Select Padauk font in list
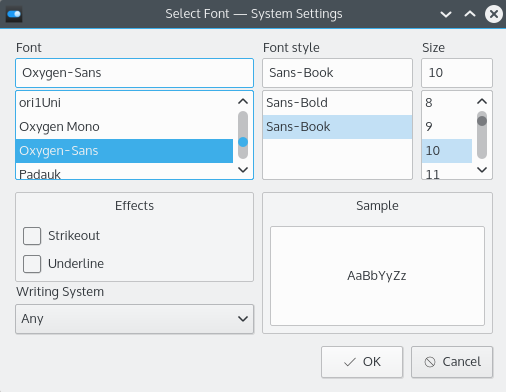 coord(124,172)
